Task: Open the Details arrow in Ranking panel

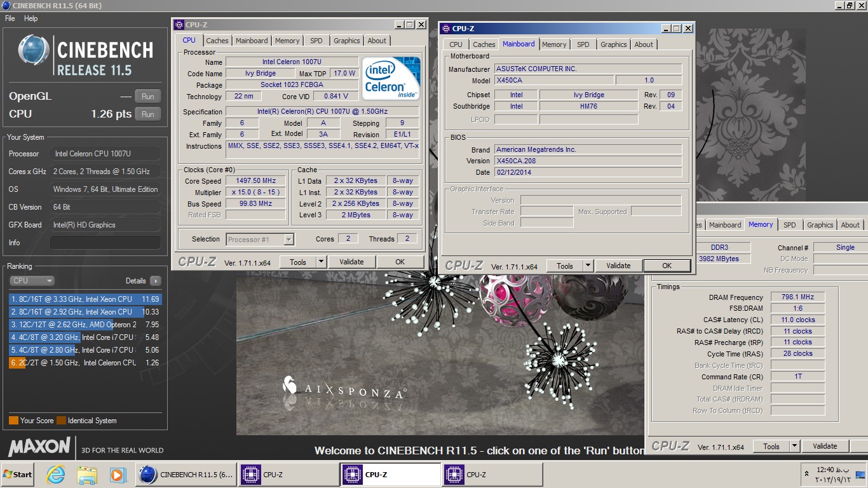Action: [x=156, y=281]
